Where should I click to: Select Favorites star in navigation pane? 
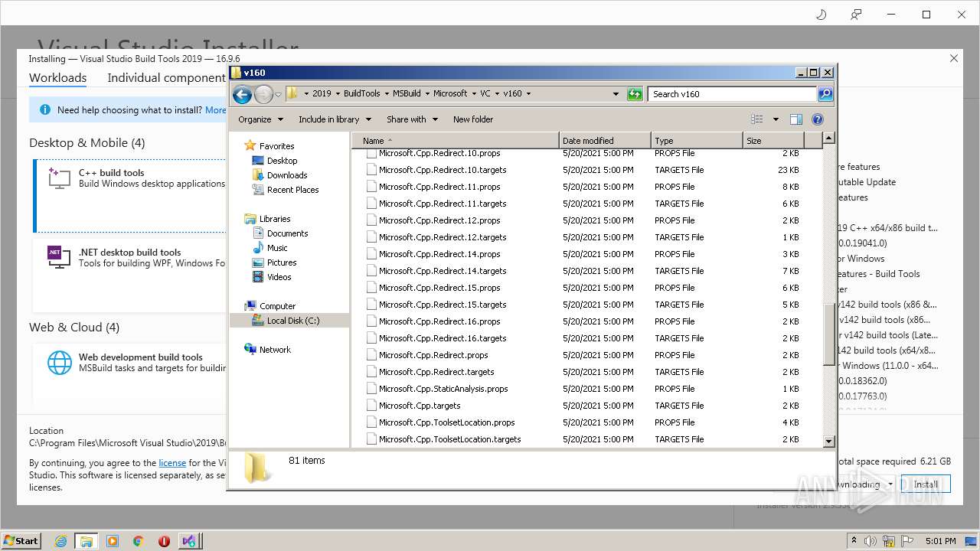pyautogui.click(x=250, y=145)
